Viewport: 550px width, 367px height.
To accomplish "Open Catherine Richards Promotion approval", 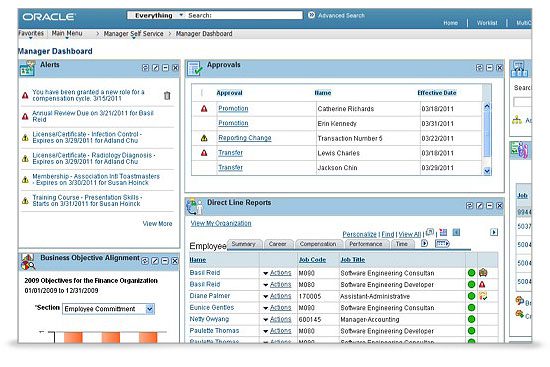I will [x=233, y=109].
